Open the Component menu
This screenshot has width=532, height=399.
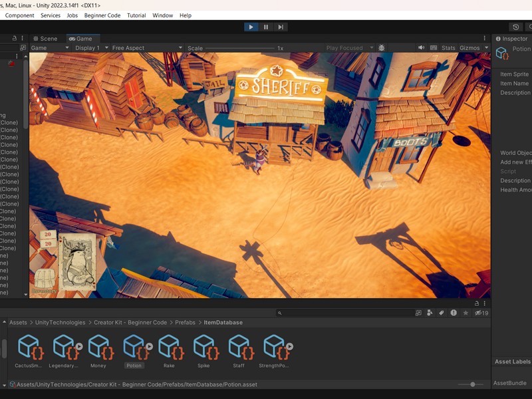click(20, 15)
